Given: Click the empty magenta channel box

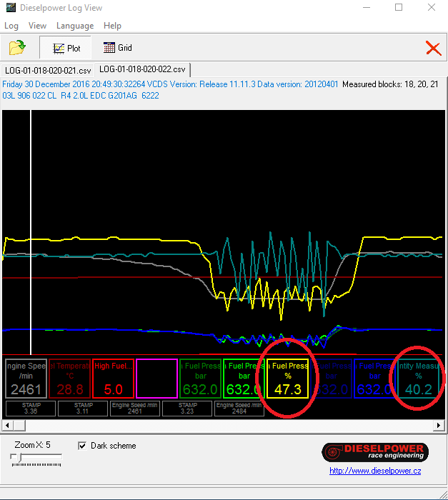Looking at the screenshot, I should [x=156, y=379].
